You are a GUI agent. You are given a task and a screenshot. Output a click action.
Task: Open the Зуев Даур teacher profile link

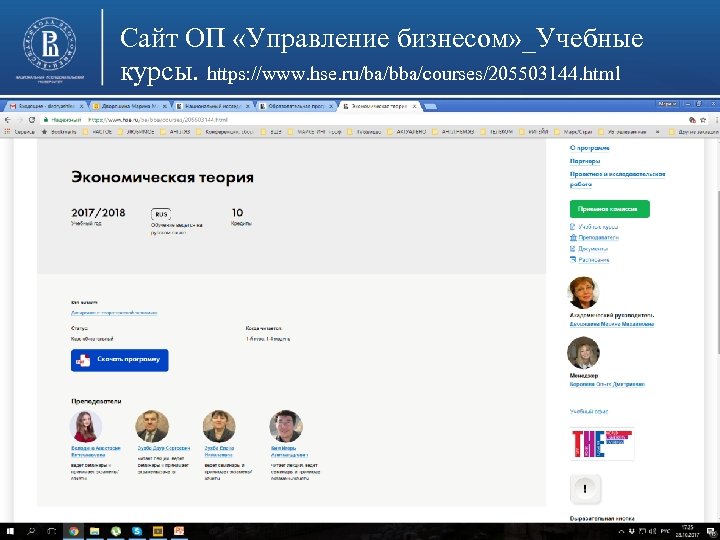(163, 448)
